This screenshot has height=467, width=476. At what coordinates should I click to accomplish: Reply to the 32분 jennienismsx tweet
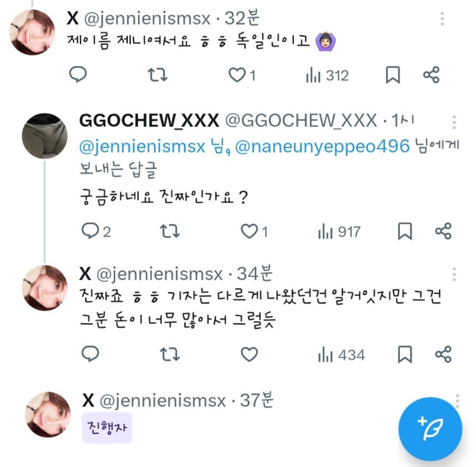pyautogui.click(x=78, y=75)
